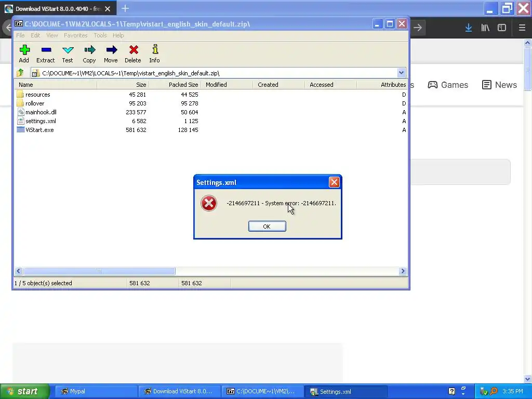The width and height of the screenshot is (532, 399).
Task: Open the browser library icon
Action: tap(485, 28)
